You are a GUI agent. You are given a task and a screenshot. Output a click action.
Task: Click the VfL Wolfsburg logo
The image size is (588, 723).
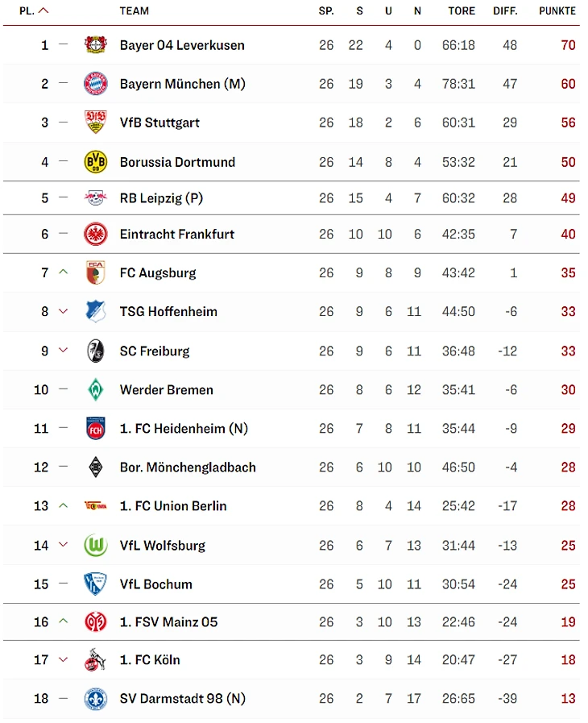point(96,546)
